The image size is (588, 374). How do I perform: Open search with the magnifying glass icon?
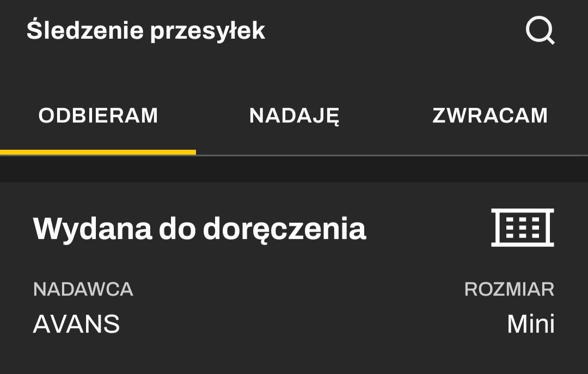[540, 30]
